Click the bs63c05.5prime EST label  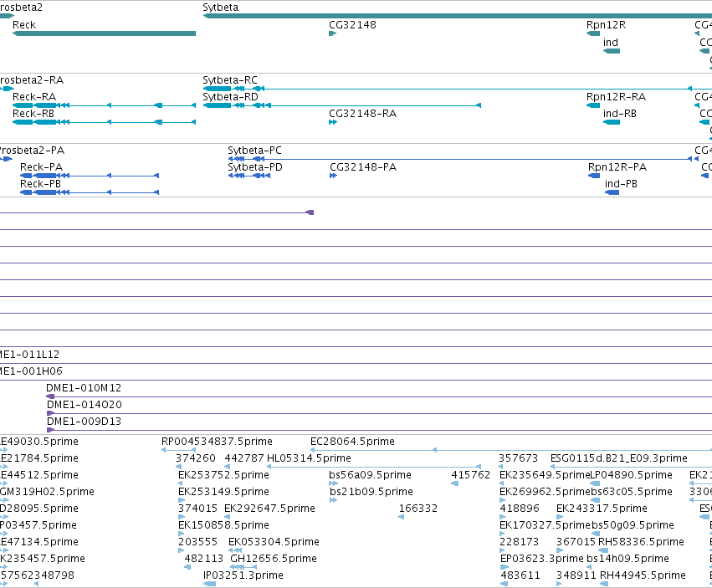click(x=632, y=492)
